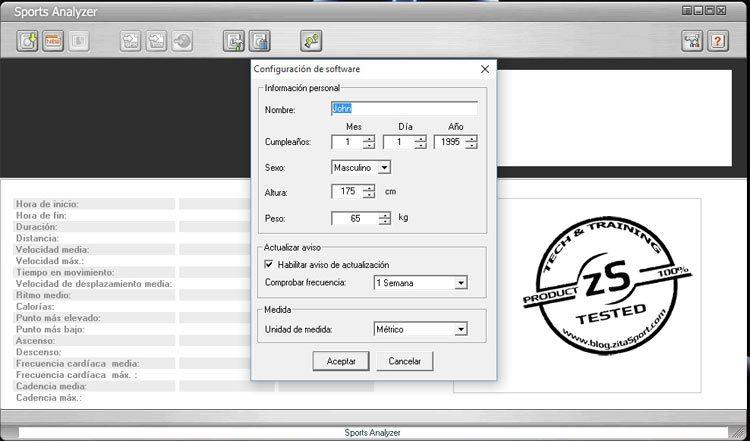Screen dimensions: 750x441
Task: Click the 'Punto más elevado:' label
Action: [58, 318]
